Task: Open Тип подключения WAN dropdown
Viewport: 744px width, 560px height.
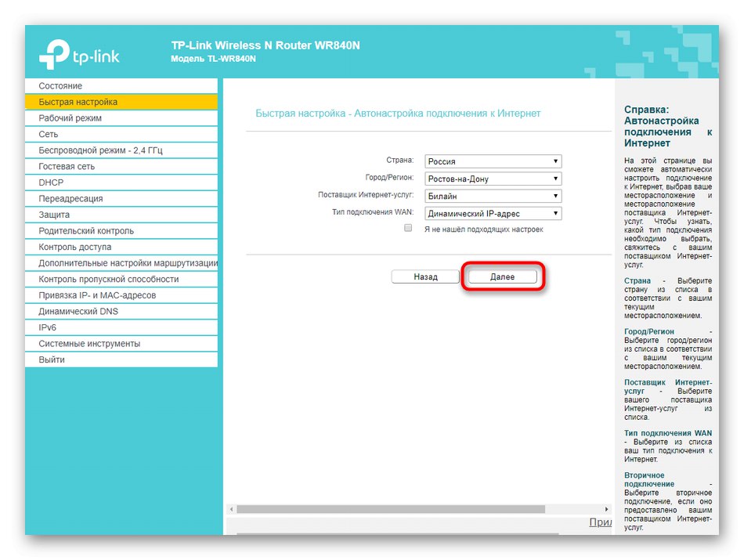Action: coord(493,214)
